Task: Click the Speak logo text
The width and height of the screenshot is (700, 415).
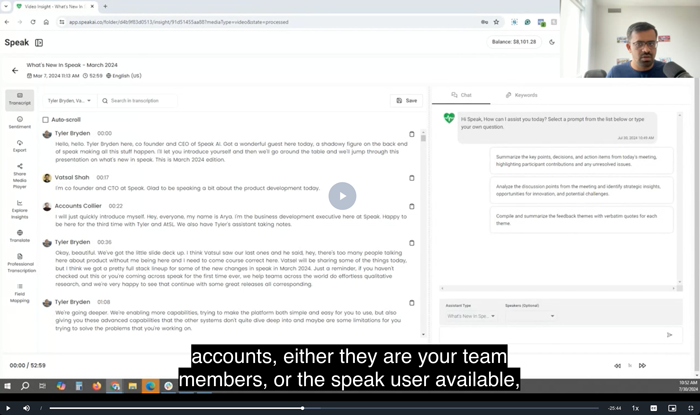Action: click(x=17, y=42)
